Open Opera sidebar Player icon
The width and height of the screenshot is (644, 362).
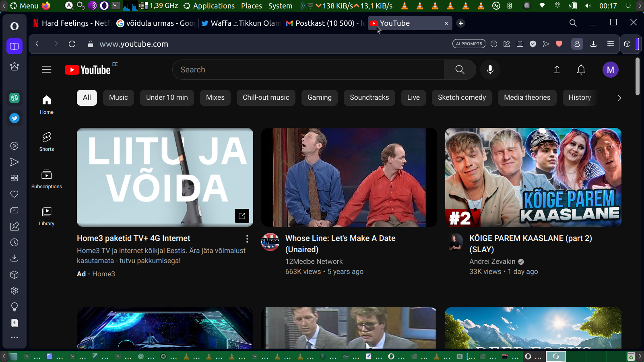click(x=14, y=146)
